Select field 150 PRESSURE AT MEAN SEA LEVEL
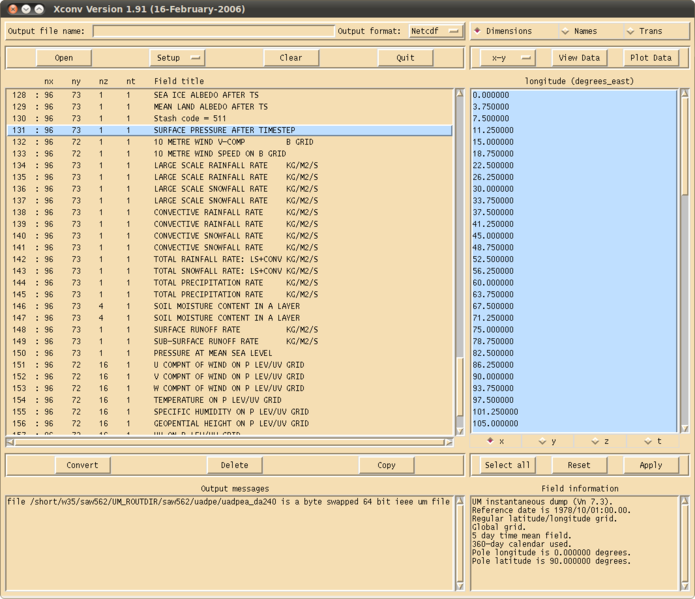The height and width of the screenshot is (599, 695). tap(230, 353)
